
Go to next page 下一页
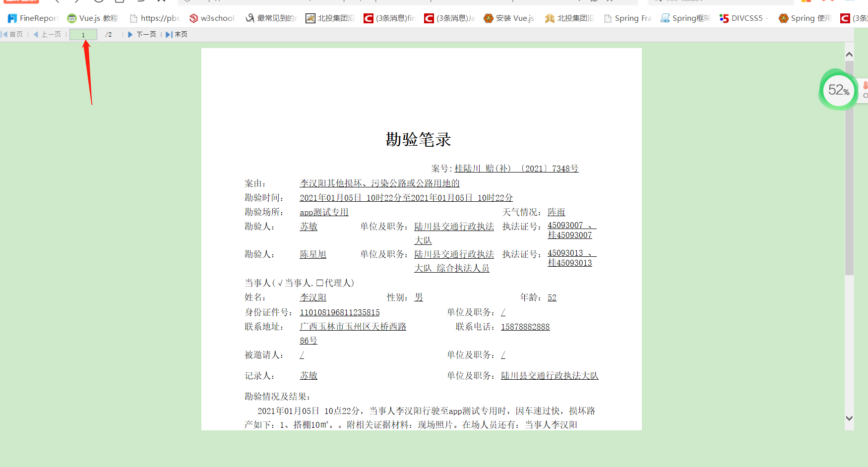(142, 34)
